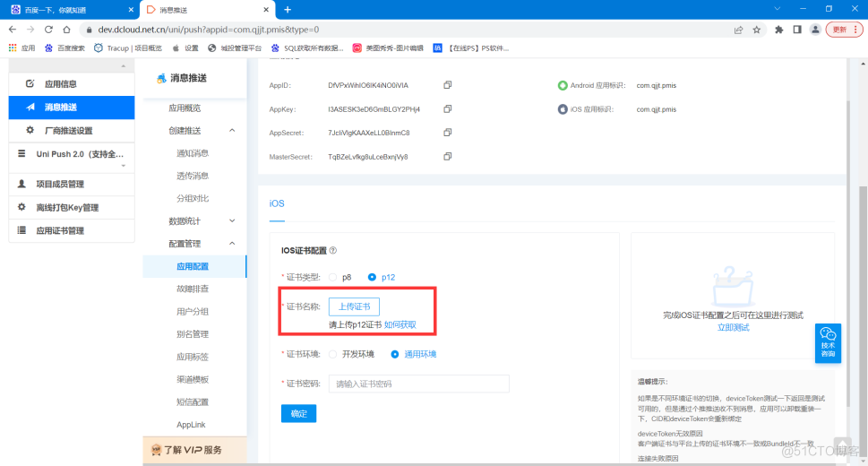Open browser extensions puzzle icon
The height and width of the screenshot is (466, 868).
[x=779, y=30]
